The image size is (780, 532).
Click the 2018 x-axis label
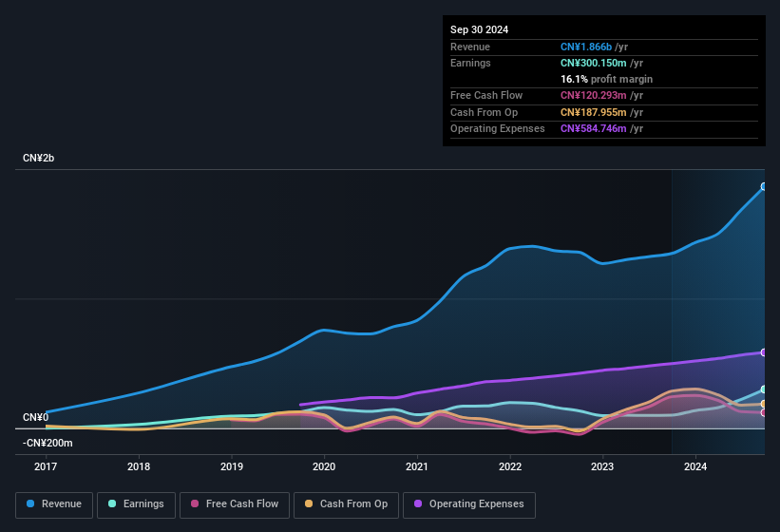pyautogui.click(x=139, y=466)
